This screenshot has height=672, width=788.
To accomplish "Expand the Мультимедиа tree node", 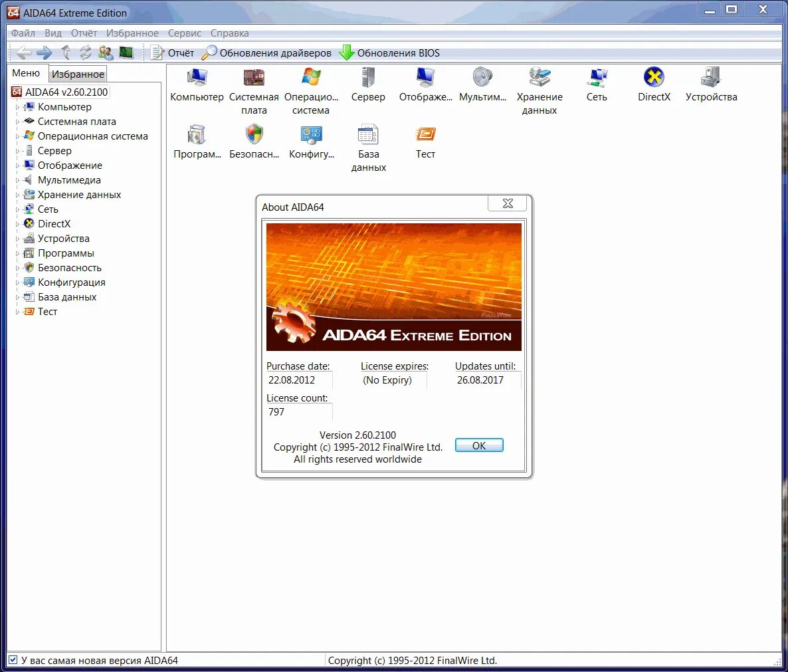I will tap(17, 180).
